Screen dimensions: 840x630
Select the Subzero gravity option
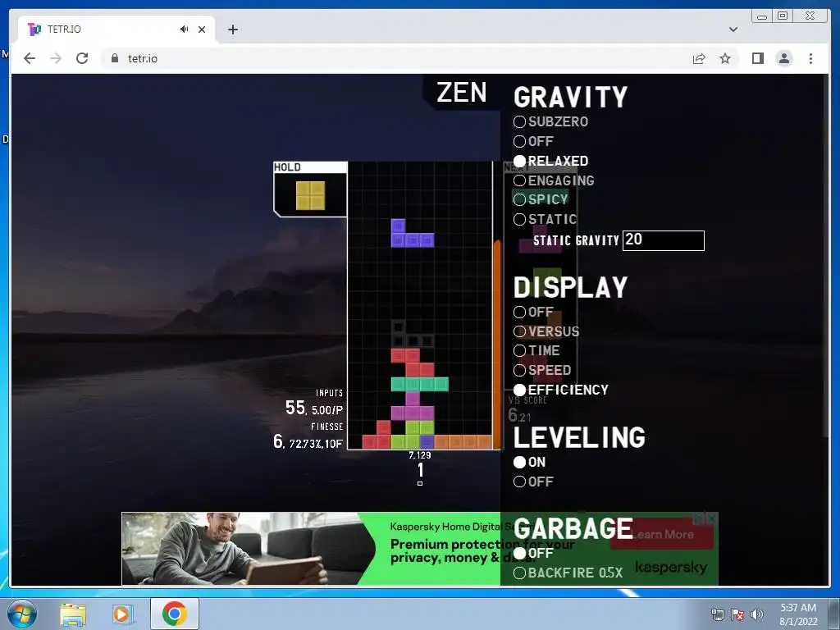[550, 122]
